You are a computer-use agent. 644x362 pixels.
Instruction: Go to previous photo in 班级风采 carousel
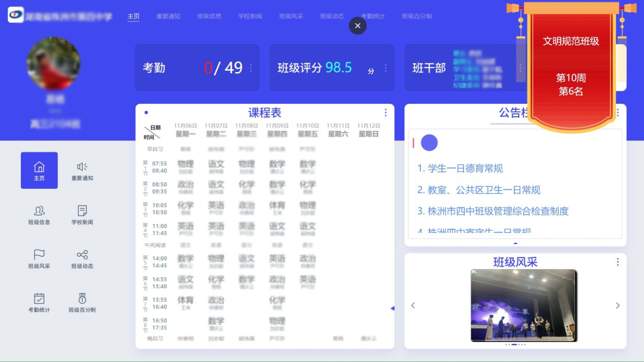413,306
